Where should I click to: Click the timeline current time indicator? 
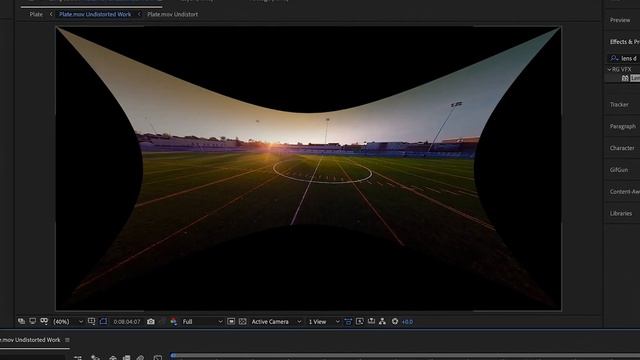click(x=173, y=356)
